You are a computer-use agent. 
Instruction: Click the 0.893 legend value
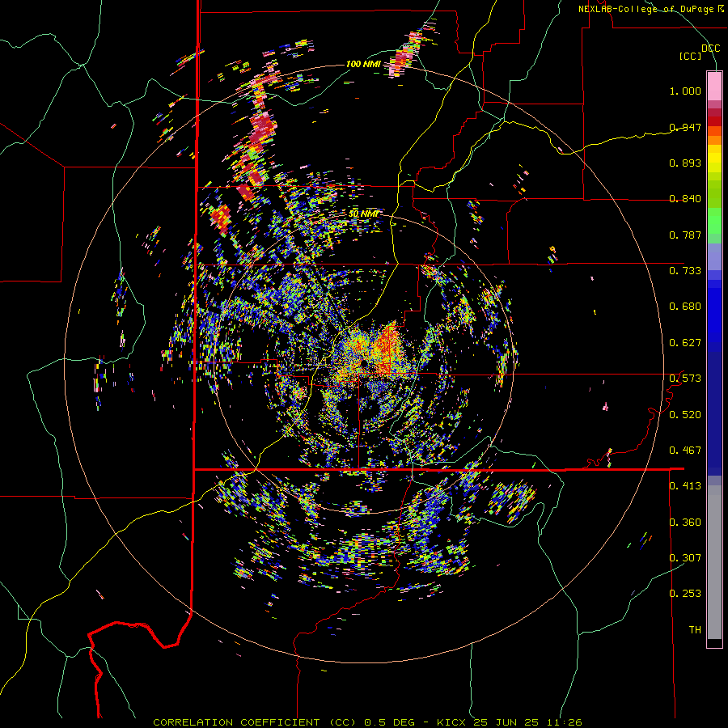[685, 163]
